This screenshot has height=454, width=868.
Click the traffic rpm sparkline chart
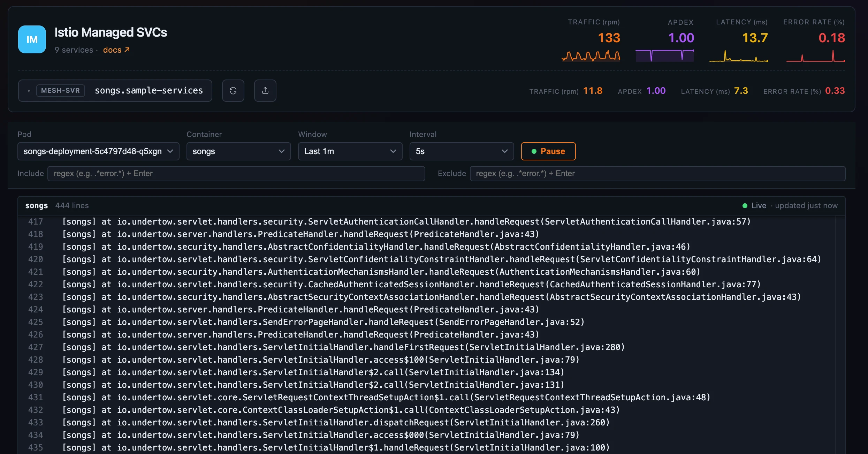tap(591, 56)
